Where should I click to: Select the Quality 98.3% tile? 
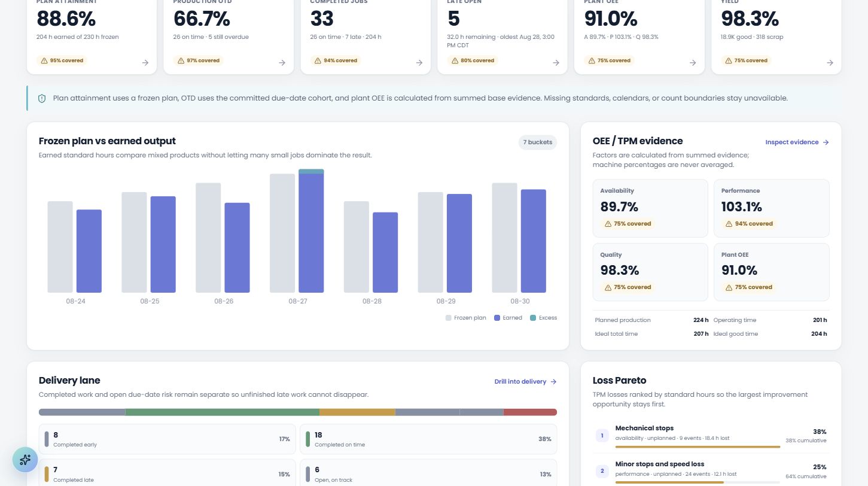pos(650,272)
